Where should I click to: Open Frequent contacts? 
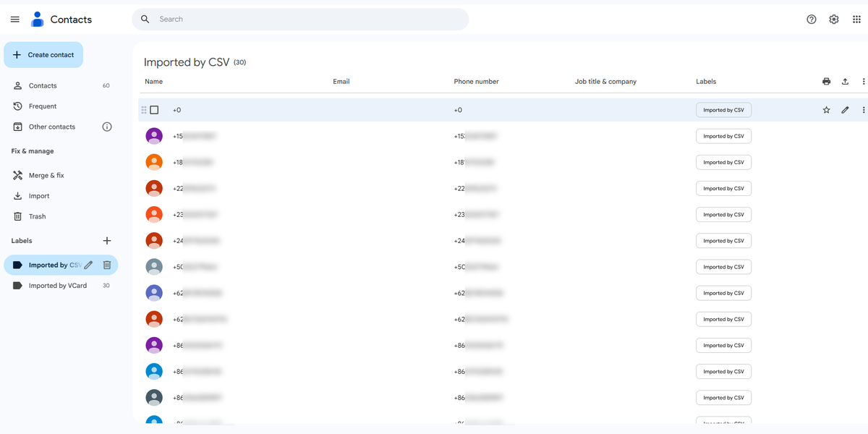point(61,106)
